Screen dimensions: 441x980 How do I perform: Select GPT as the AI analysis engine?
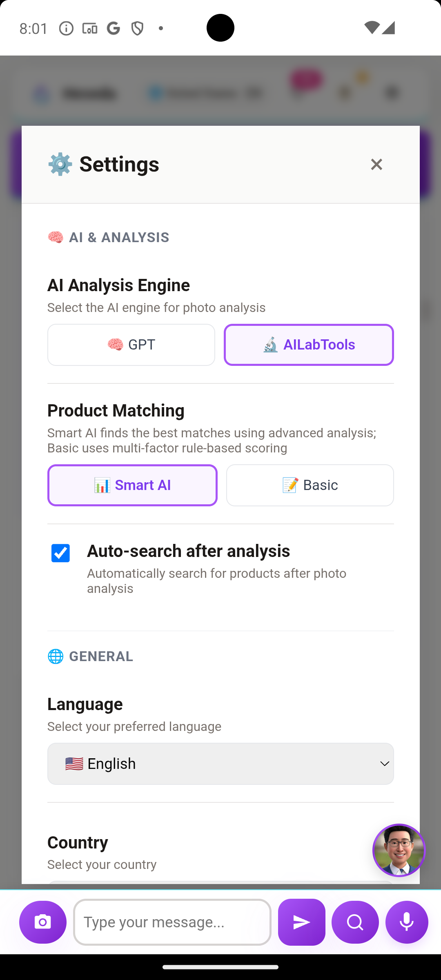(x=131, y=345)
